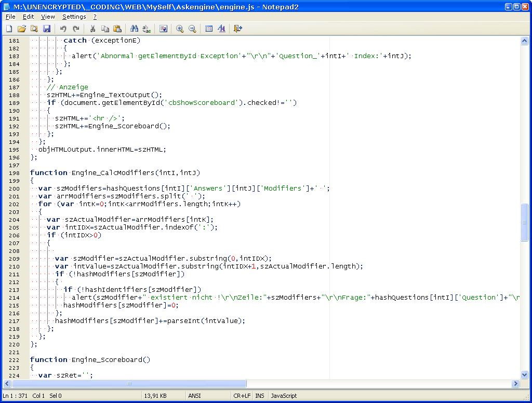The image size is (532, 403).
Task: Click the status bar resize grip
Action: coord(527,398)
